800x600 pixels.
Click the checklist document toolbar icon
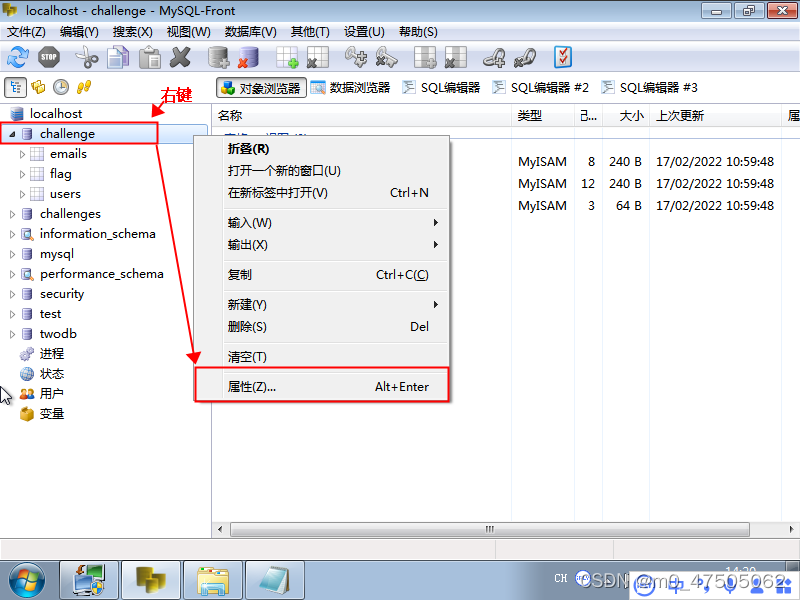pyautogui.click(x=563, y=57)
